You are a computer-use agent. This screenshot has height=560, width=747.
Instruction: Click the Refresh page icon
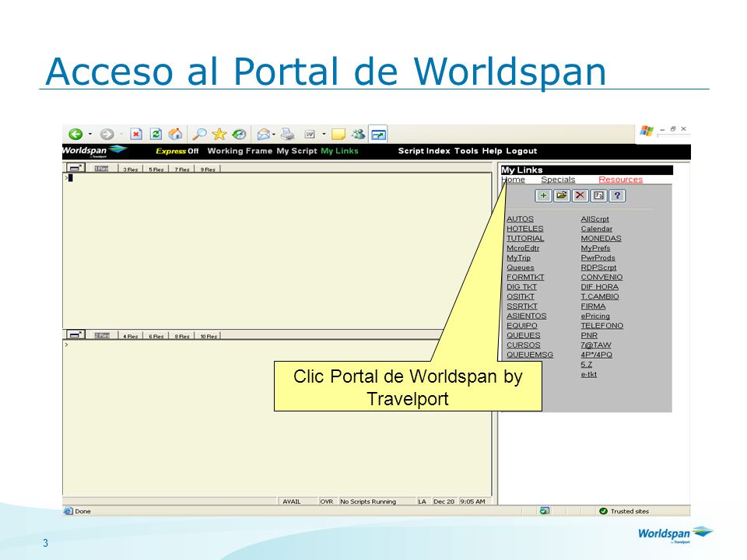pyautogui.click(x=156, y=135)
